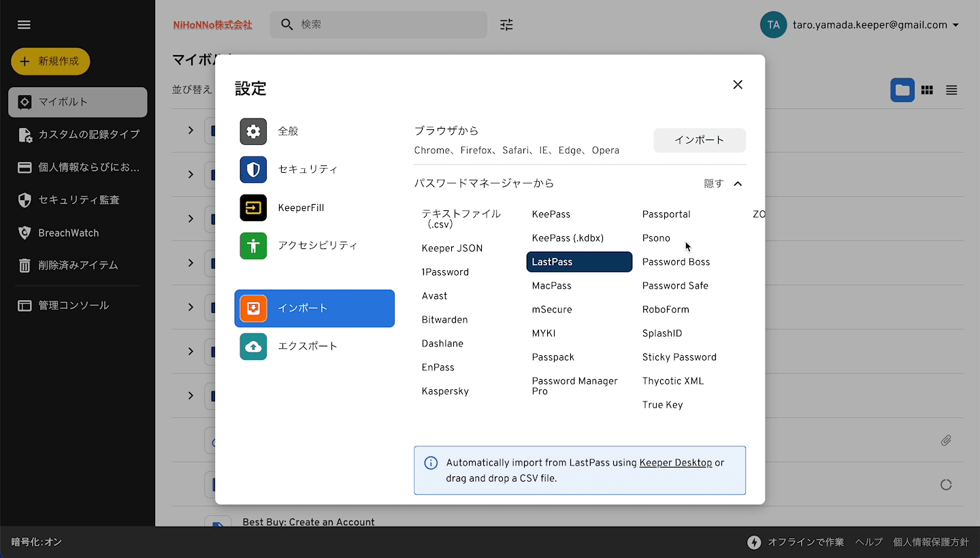The height and width of the screenshot is (558, 980).
Task: Open セキュリティ監査 in sidebar
Action: coord(78,200)
